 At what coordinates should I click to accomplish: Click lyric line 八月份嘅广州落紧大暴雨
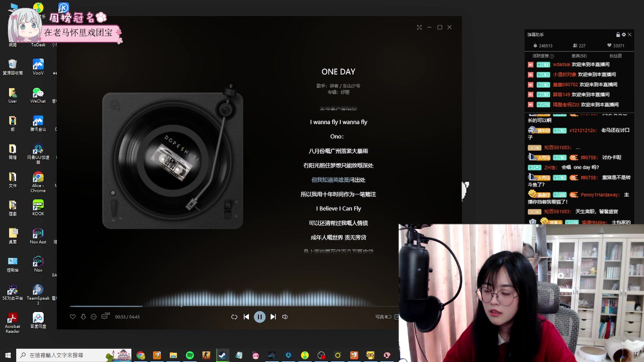[339, 152]
